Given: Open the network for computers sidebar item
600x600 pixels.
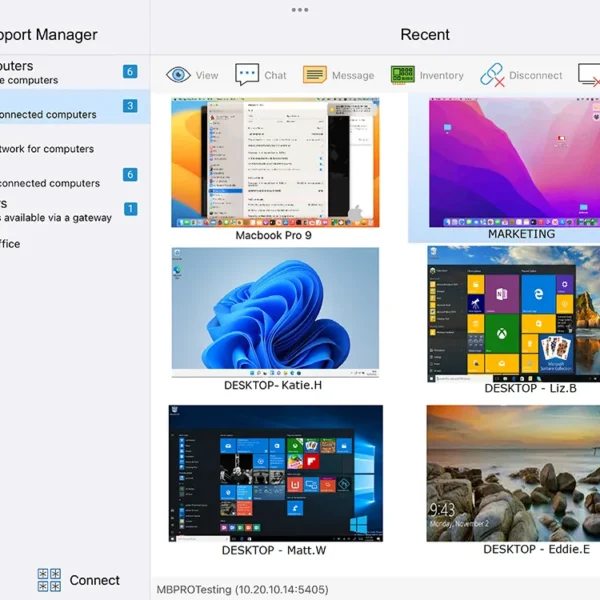Looking at the screenshot, I should tap(48, 149).
